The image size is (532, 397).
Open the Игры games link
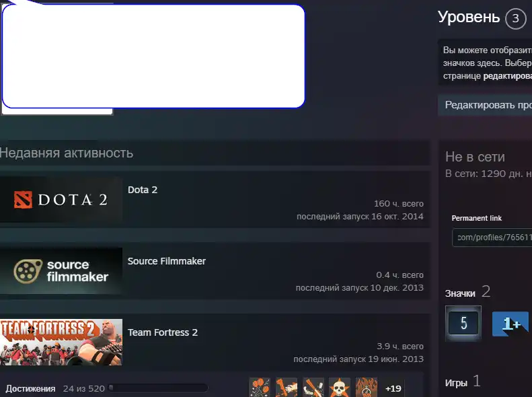point(456,383)
